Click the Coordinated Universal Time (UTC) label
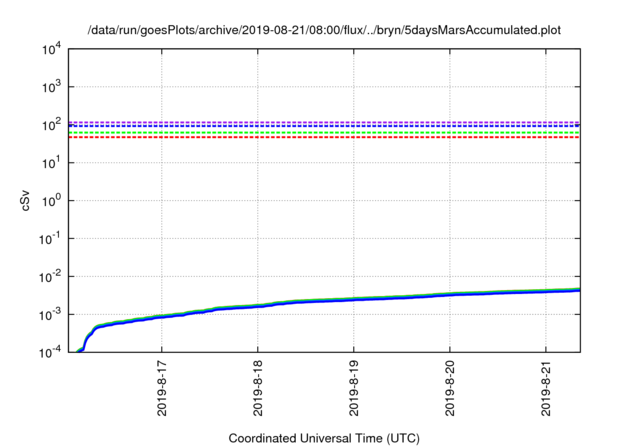Image resolution: width=640 pixels, height=448 pixels. pyautogui.click(x=324, y=438)
